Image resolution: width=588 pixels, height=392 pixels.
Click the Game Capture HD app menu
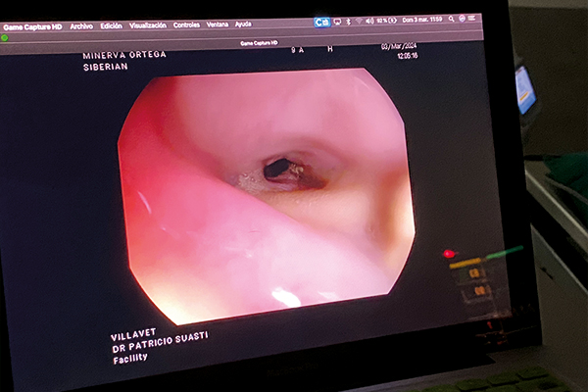[33, 26]
